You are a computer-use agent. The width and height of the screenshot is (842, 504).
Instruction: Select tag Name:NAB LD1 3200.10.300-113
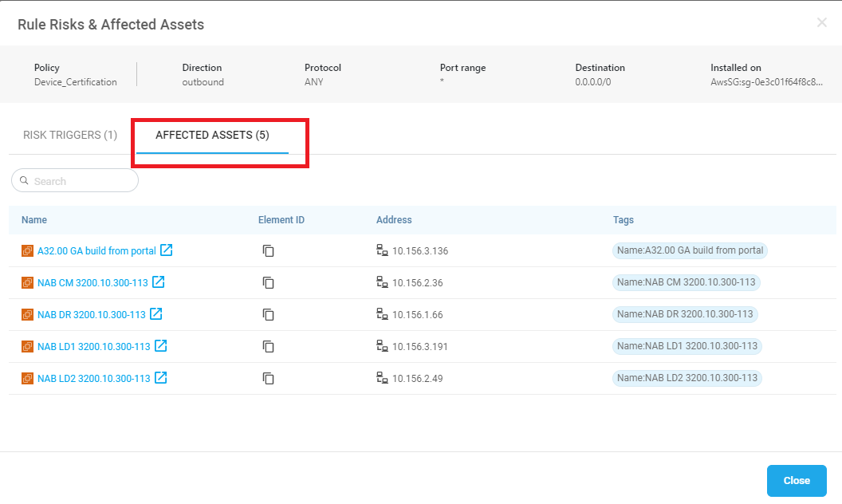pyautogui.click(x=687, y=346)
